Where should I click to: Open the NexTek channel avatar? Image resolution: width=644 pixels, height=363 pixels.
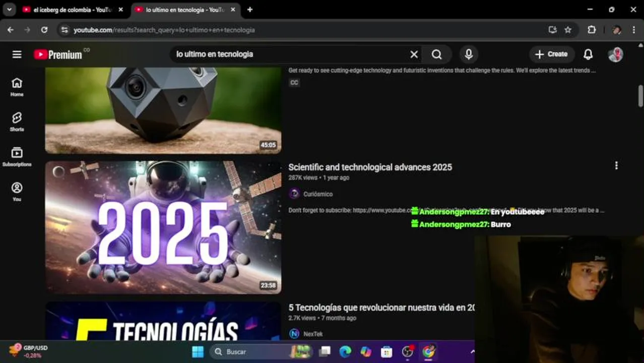294,333
